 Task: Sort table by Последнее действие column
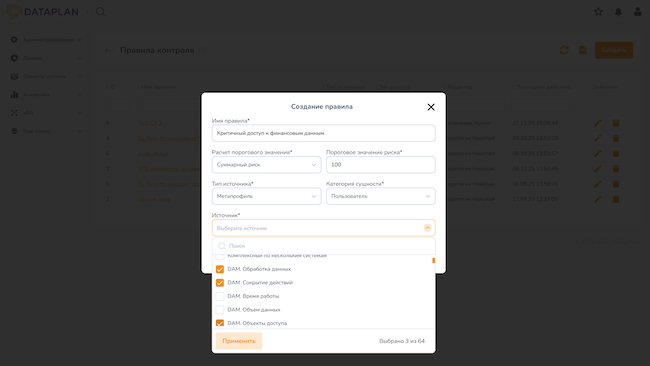pyautogui.click(x=541, y=87)
